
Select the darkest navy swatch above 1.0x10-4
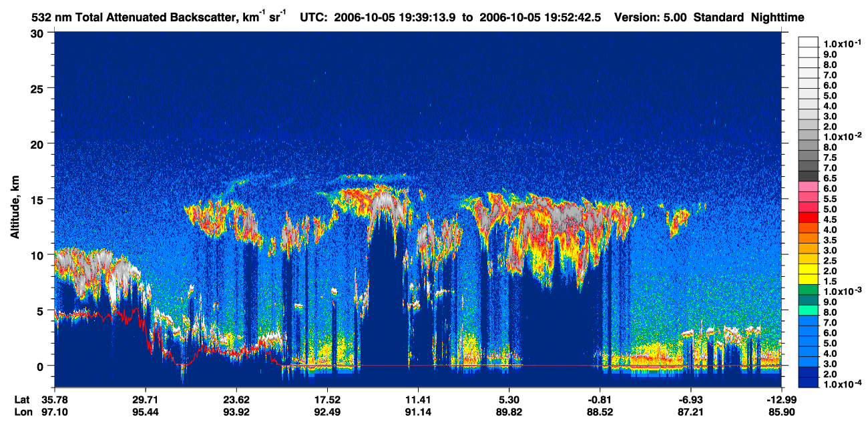click(808, 383)
